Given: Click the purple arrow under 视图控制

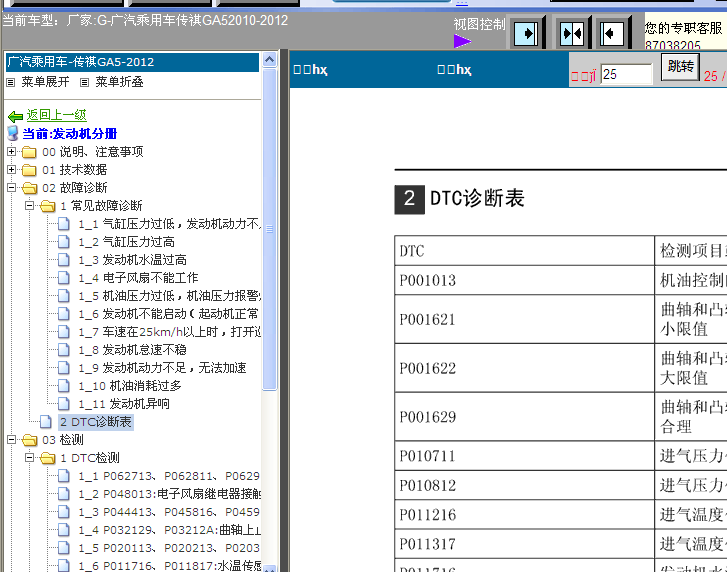Looking at the screenshot, I should pos(462,41).
